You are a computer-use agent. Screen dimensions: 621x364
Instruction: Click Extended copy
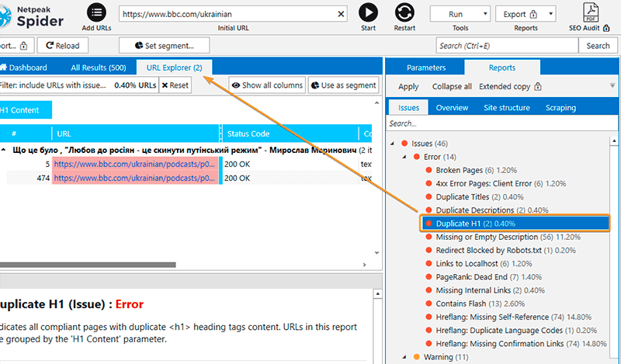[510, 86]
